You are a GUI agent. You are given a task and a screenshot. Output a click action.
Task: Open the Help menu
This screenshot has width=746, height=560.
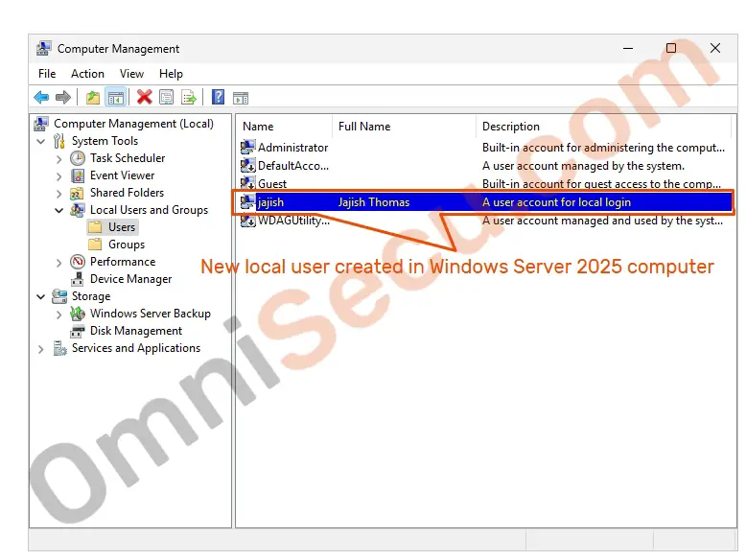[x=171, y=74]
